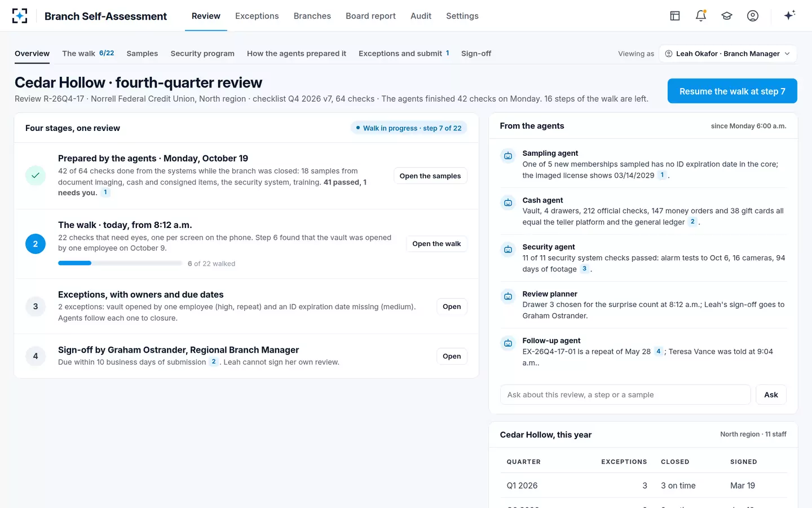Open citation 1 in the Sampling agent note

point(662,175)
